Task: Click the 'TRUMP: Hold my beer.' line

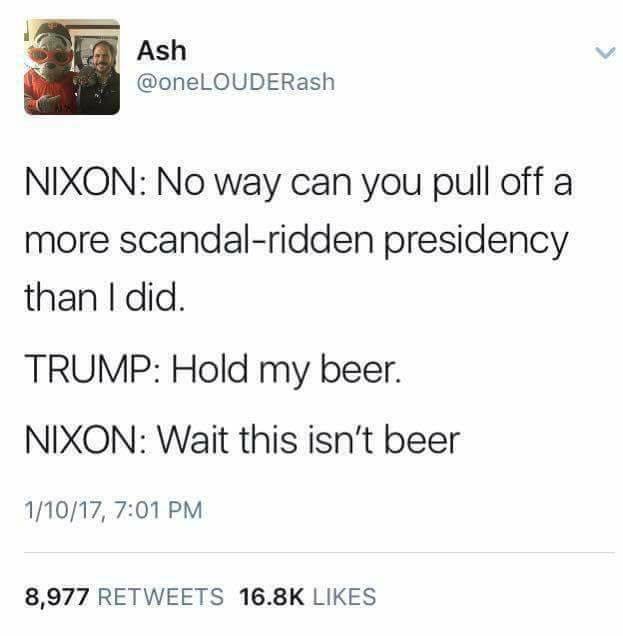Action: [213, 370]
